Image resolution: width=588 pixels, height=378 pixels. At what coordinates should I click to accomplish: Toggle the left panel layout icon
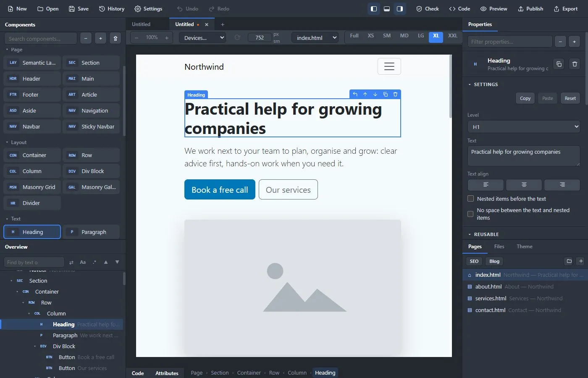[x=373, y=9]
